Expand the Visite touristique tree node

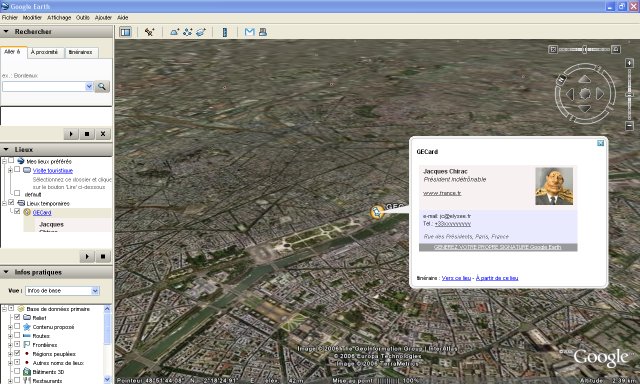(x=10, y=170)
